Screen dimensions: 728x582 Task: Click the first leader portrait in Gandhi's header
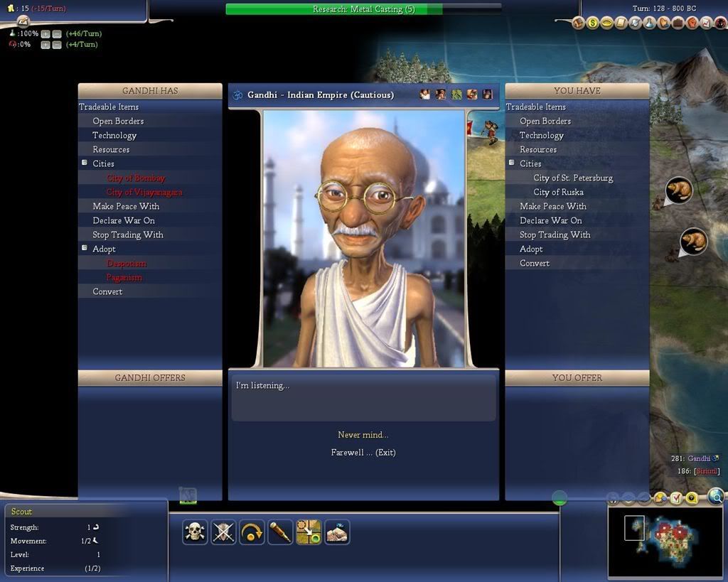(425, 95)
